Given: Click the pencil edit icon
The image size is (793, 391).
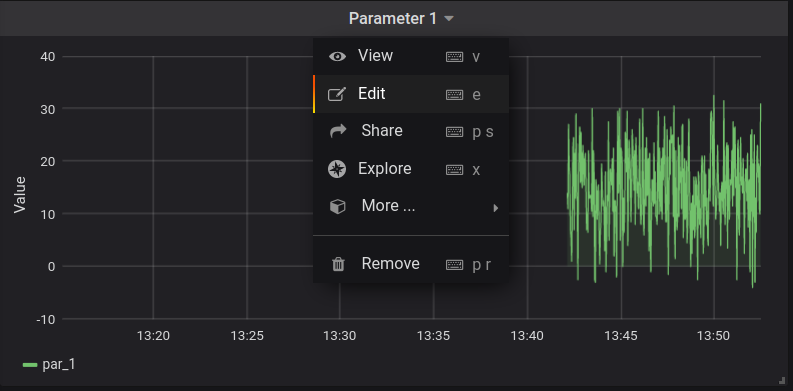Looking at the screenshot, I should (337, 94).
